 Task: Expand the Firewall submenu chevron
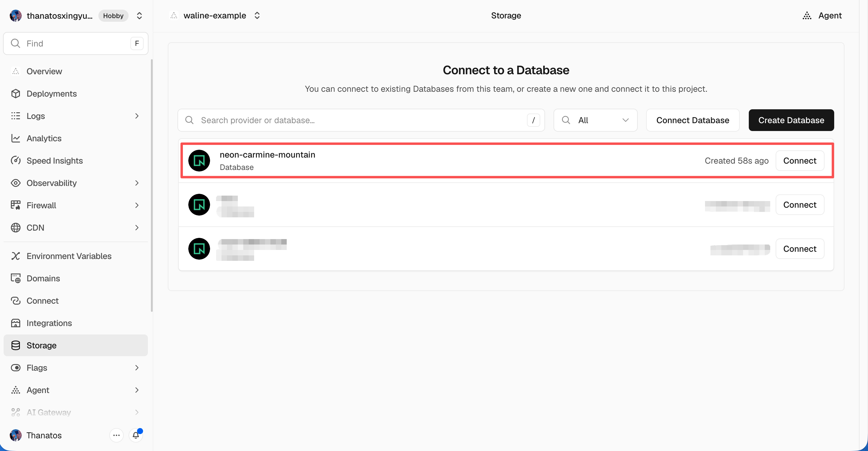pos(137,205)
